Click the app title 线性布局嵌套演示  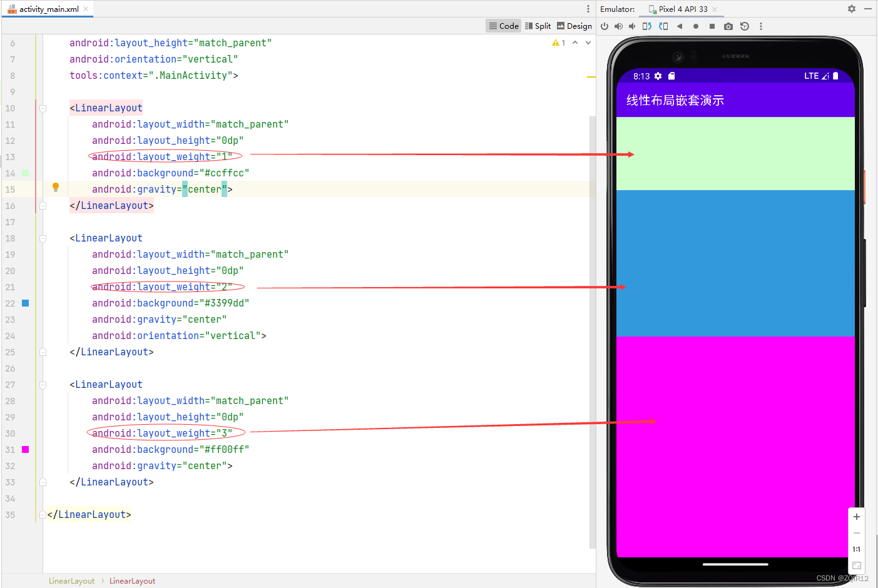[x=675, y=100]
